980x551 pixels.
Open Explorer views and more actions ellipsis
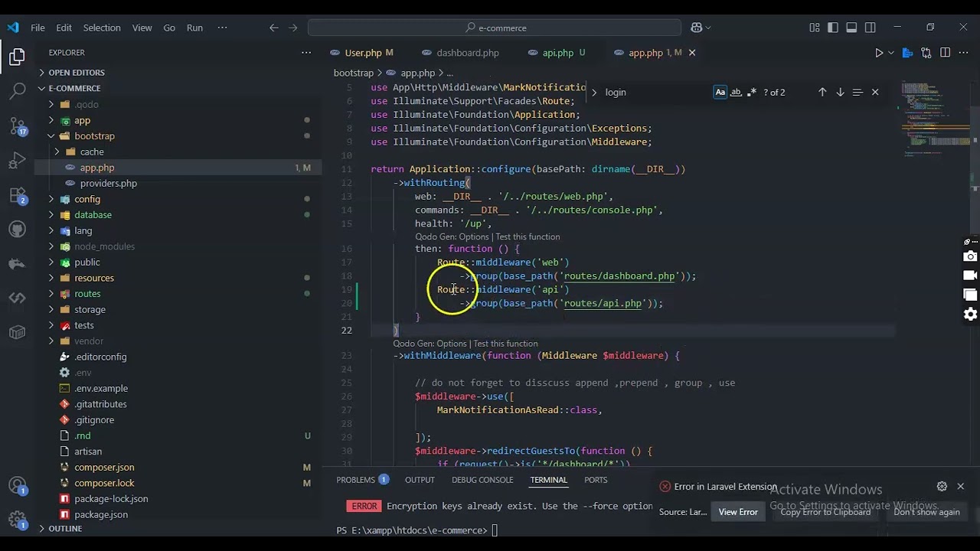tap(306, 53)
